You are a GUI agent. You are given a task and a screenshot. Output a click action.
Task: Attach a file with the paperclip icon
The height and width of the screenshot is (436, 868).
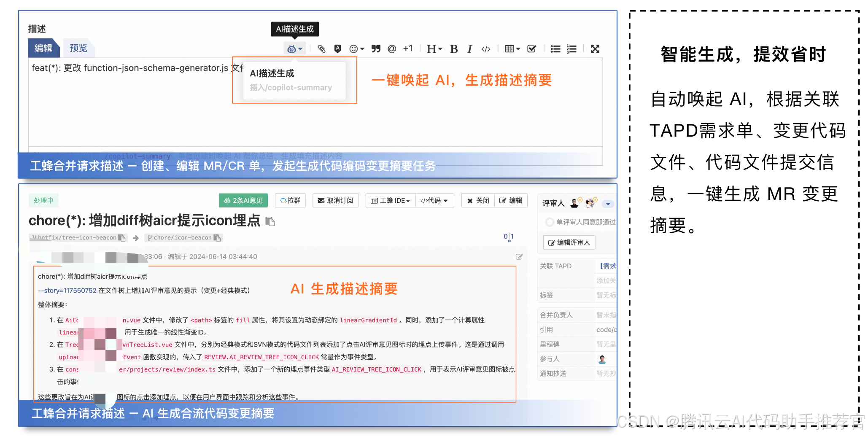pos(321,49)
